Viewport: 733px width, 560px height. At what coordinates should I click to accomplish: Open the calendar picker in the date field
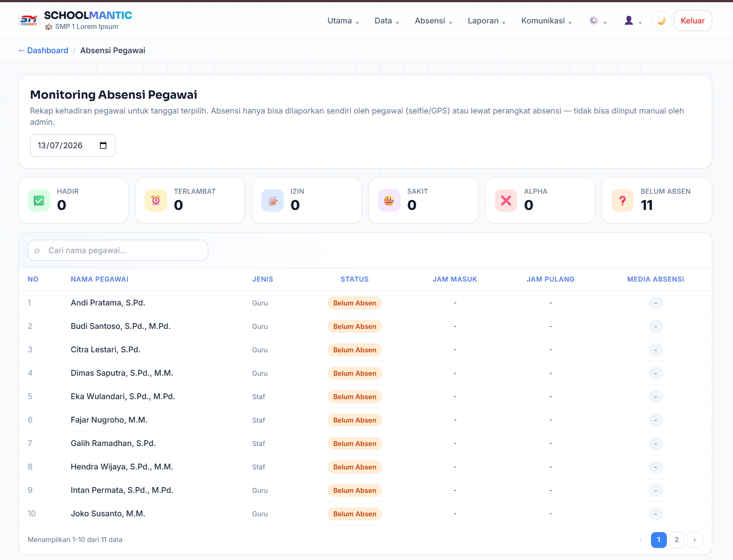103,146
